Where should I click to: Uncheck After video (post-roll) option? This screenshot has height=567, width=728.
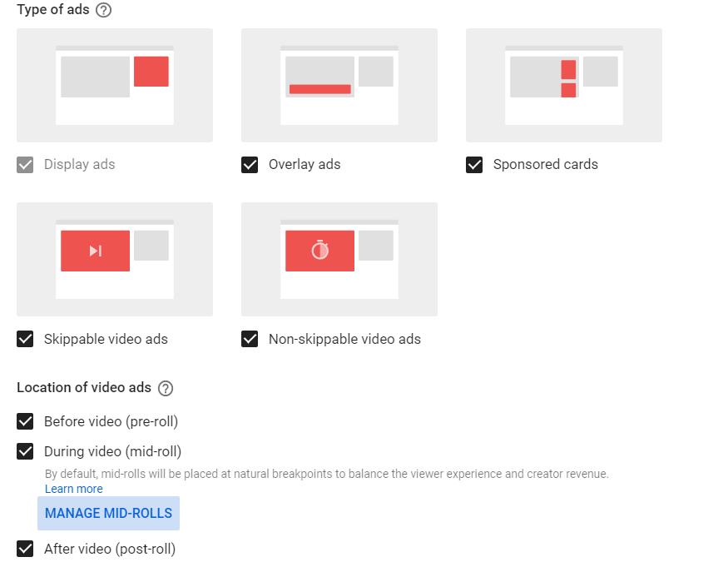[25, 550]
